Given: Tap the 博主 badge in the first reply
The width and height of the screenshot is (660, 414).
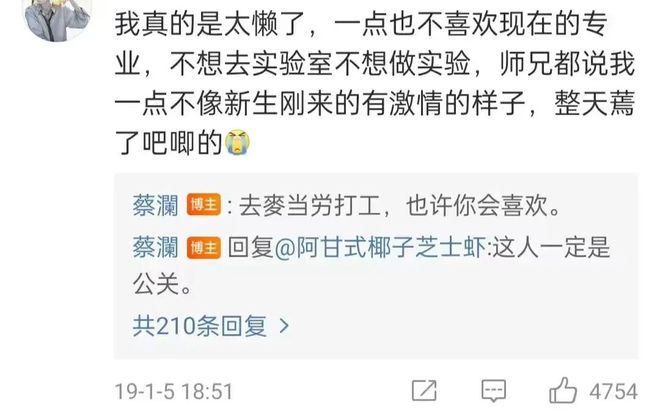Looking at the screenshot, I should tap(204, 205).
